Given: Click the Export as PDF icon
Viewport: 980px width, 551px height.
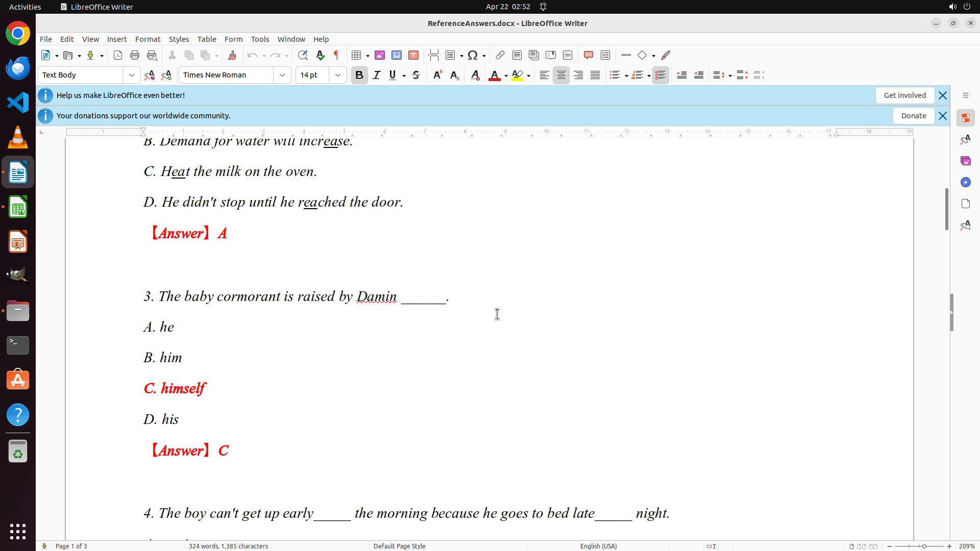Looking at the screenshot, I should coord(118,55).
